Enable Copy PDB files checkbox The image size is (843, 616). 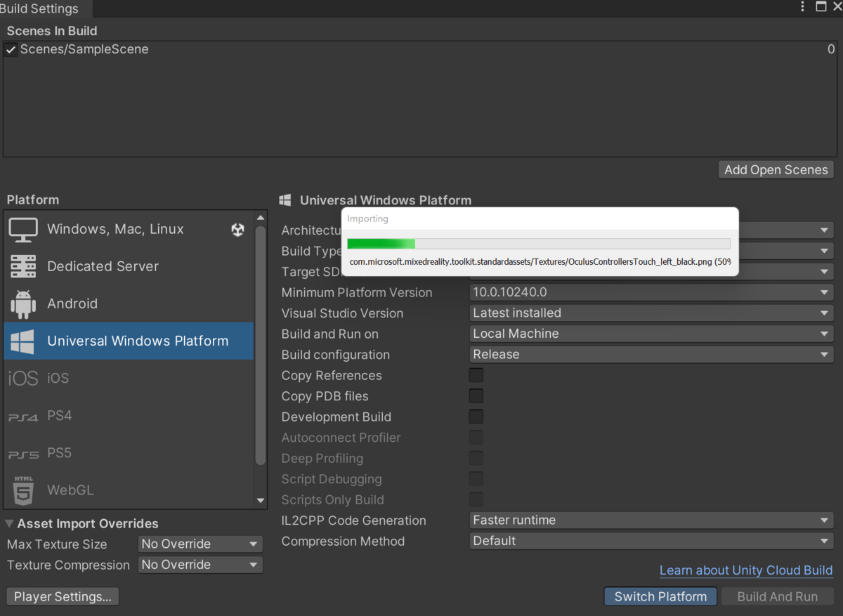[x=476, y=396]
